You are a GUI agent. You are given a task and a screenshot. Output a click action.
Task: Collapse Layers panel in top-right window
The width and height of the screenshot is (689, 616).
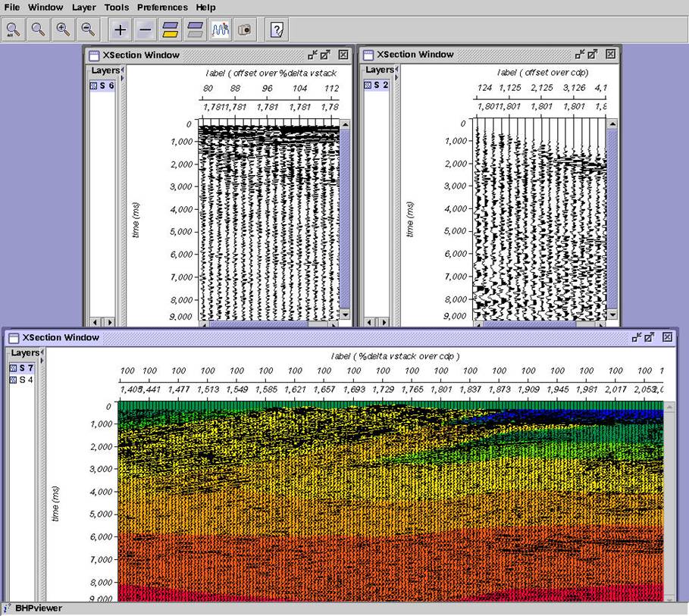tap(396, 69)
